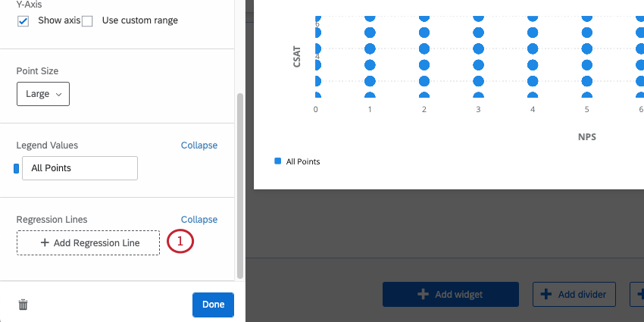Click the Add widget button
The width and height of the screenshot is (644, 322).
click(x=450, y=294)
